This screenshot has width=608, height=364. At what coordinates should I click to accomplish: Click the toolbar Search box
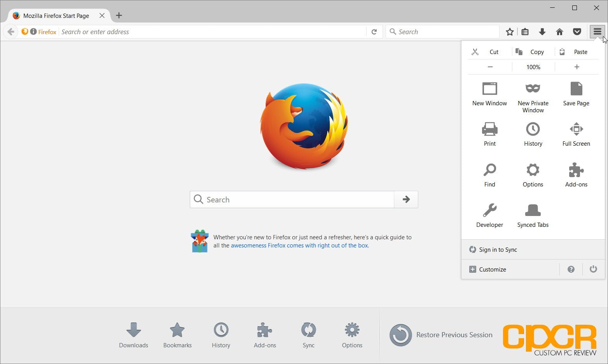coord(442,32)
